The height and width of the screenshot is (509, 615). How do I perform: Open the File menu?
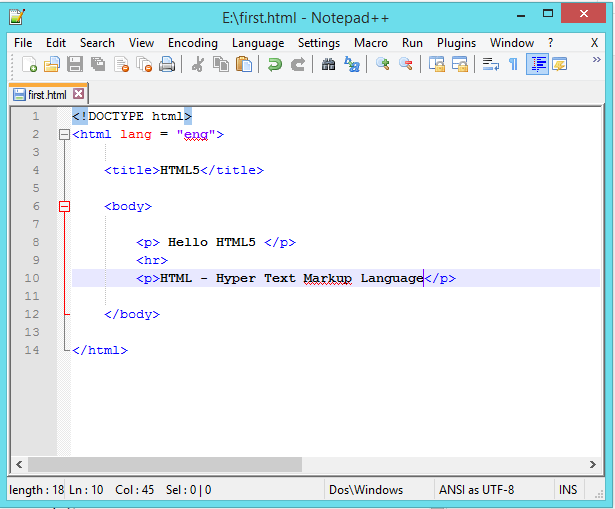(x=23, y=43)
